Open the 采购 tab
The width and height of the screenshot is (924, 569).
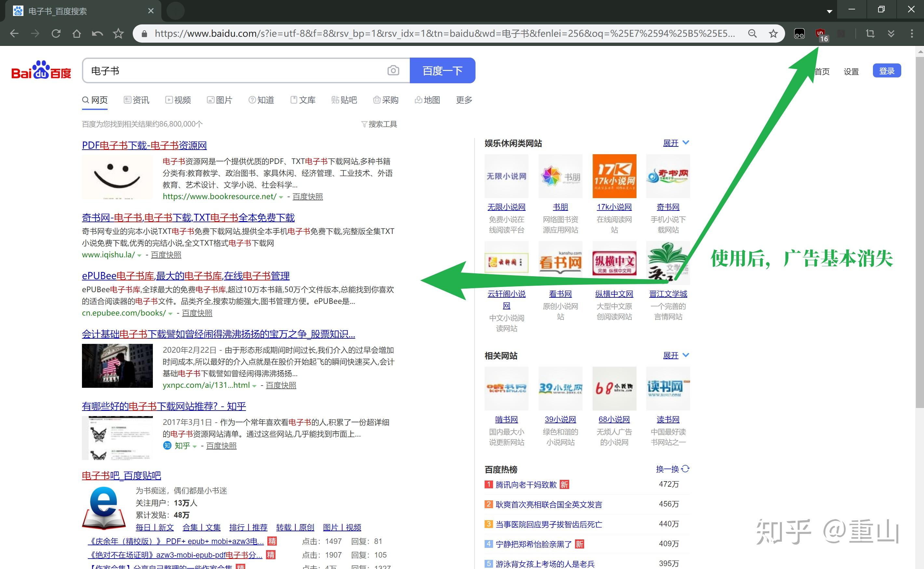(x=386, y=100)
